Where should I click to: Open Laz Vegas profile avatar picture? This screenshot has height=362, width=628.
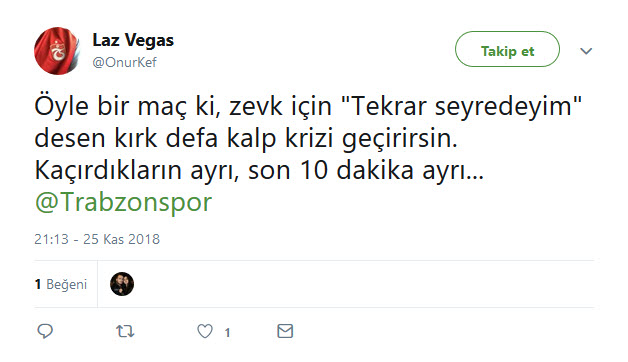coord(57,51)
